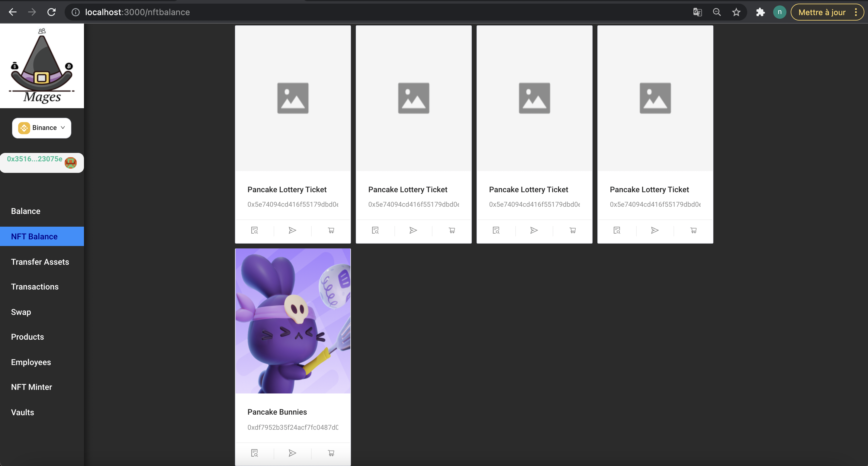
Task: Go to the Transfer Assets page
Action: click(x=40, y=262)
